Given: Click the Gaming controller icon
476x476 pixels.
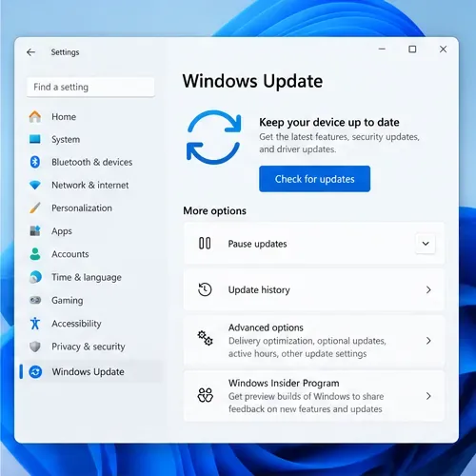Looking at the screenshot, I should click(35, 300).
